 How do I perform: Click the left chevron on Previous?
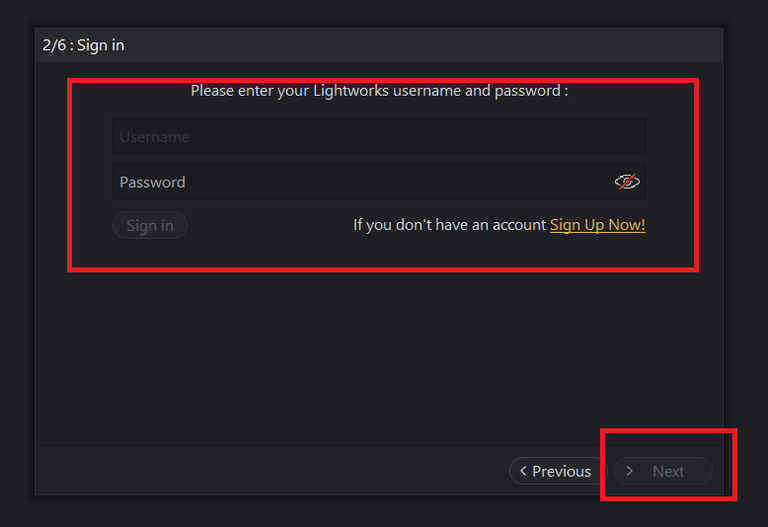[x=522, y=471]
